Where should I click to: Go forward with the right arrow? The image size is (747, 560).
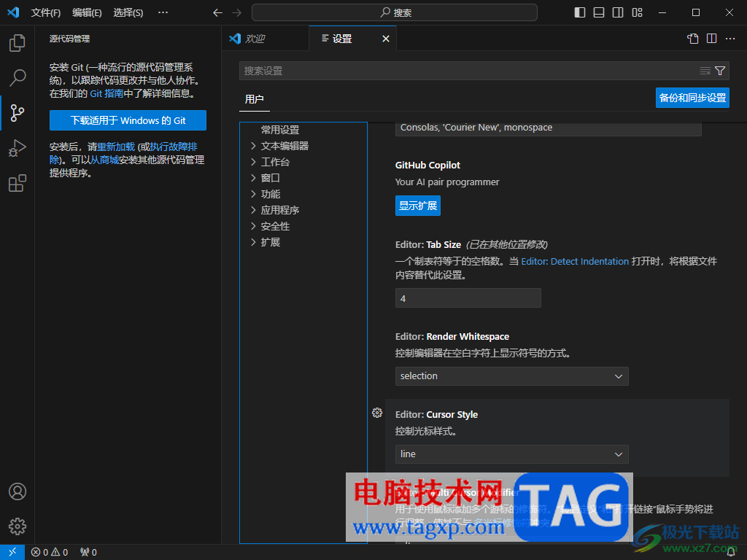coord(237,13)
